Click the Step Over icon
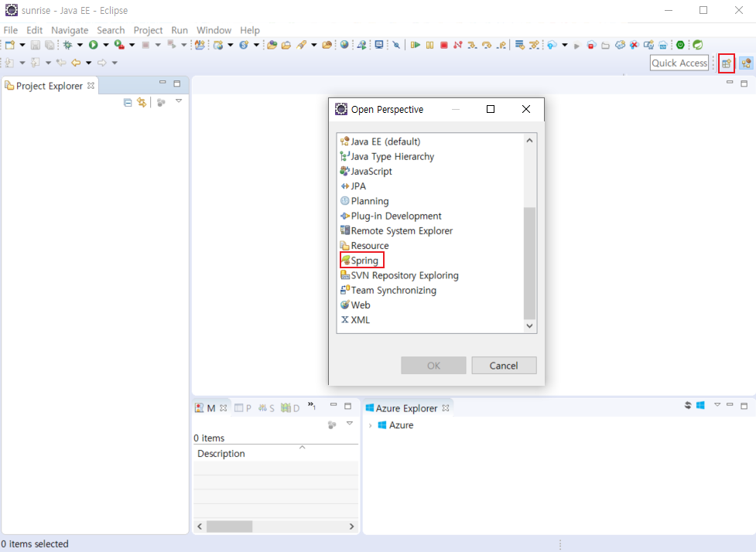 pyautogui.click(x=487, y=45)
